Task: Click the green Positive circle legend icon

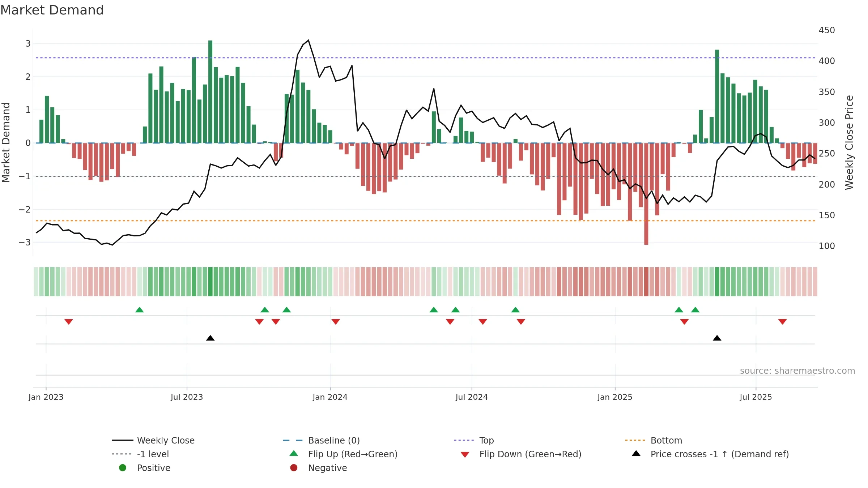Action: pyautogui.click(x=123, y=468)
